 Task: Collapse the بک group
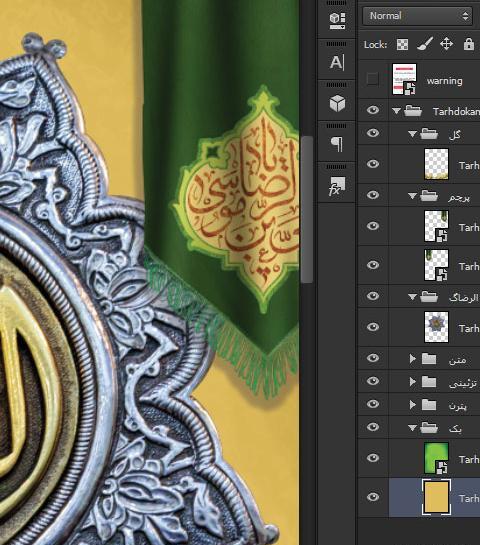click(x=412, y=428)
